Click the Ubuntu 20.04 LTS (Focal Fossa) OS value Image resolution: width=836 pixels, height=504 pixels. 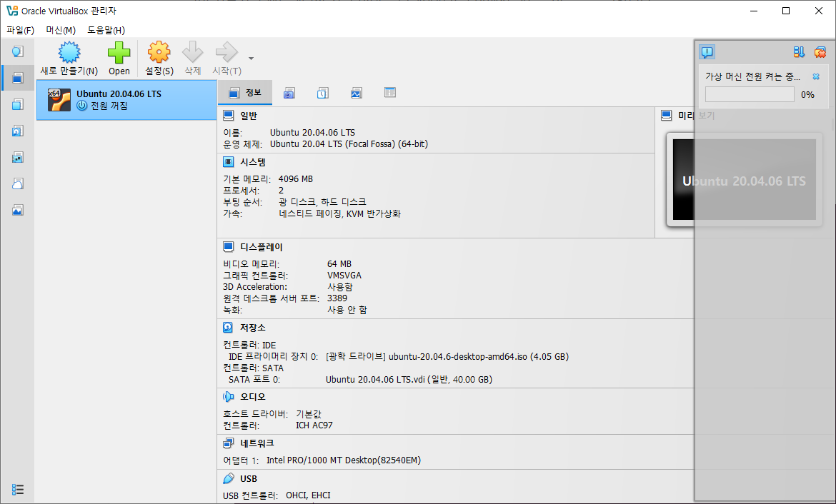click(x=349, y=144)
